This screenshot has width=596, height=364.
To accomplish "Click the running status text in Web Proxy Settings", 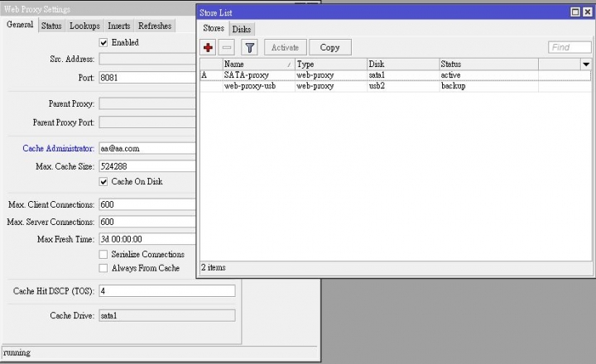I will [x=17, y=352].
